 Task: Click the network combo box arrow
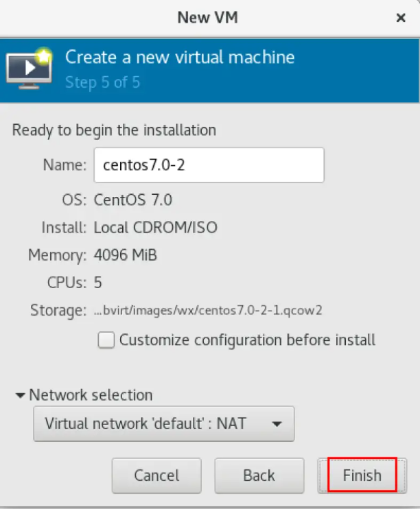(x=277, y=424)
